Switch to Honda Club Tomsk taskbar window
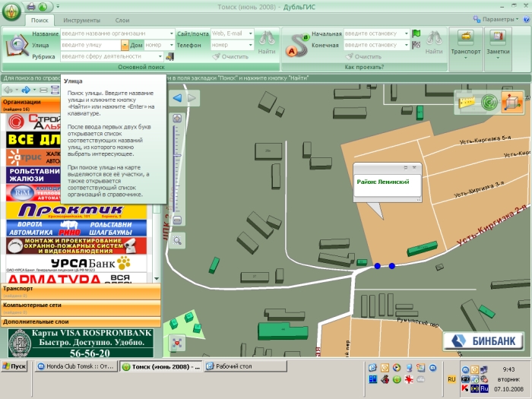Image resolution: width=532 pixels, height=399 pixels. (77, 366)
